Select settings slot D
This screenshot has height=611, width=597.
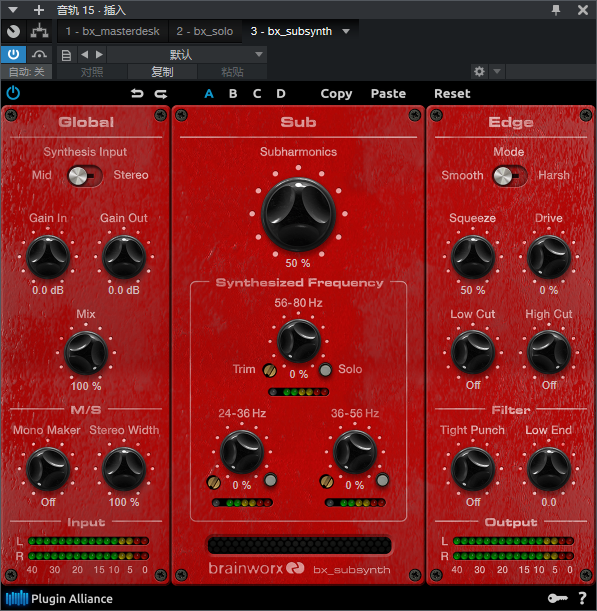click(x=281, y=94)
